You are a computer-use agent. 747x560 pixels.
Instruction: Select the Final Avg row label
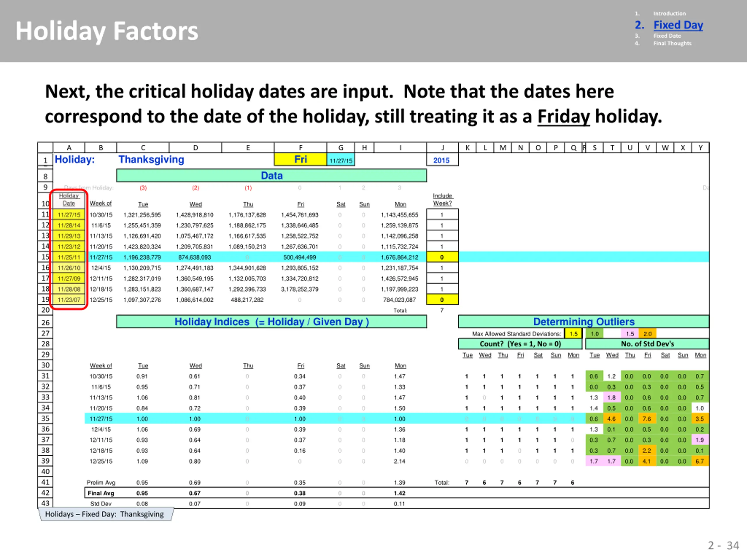101,493
